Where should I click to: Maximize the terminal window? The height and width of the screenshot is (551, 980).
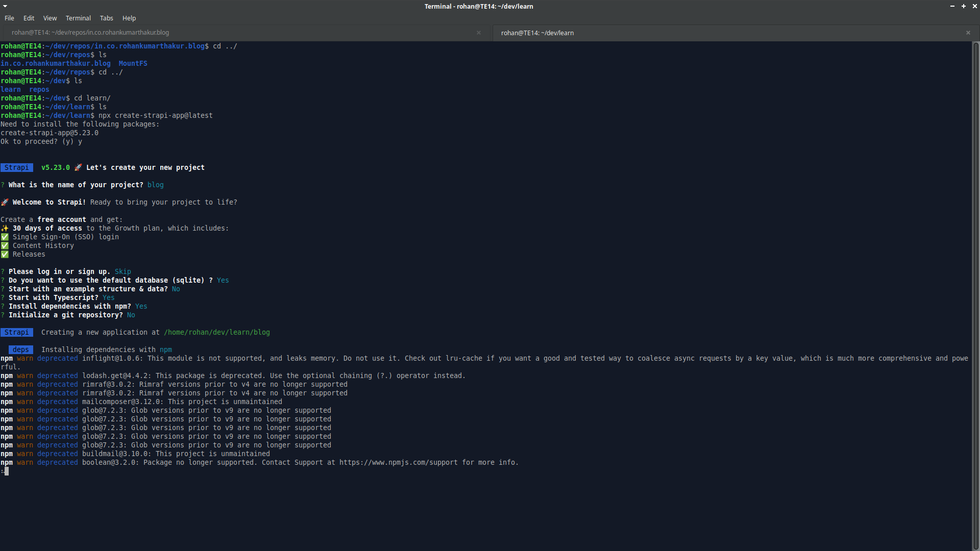click(964, 6)
